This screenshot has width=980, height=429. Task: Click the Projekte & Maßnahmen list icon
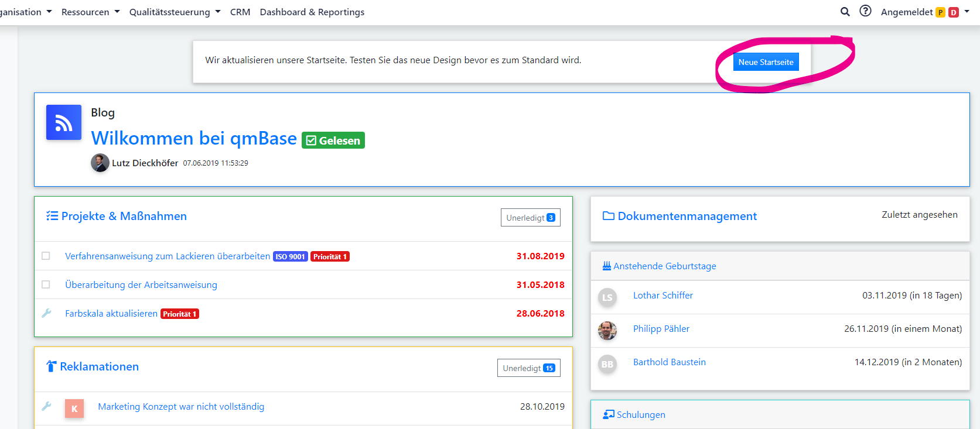[52, 216]
